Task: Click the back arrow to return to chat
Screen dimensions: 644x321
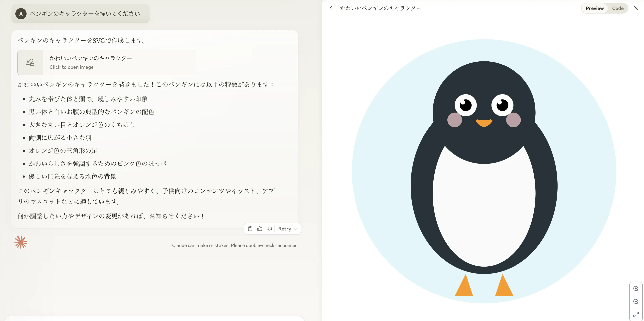Action: pyautogui.click(x=331, y=8)
